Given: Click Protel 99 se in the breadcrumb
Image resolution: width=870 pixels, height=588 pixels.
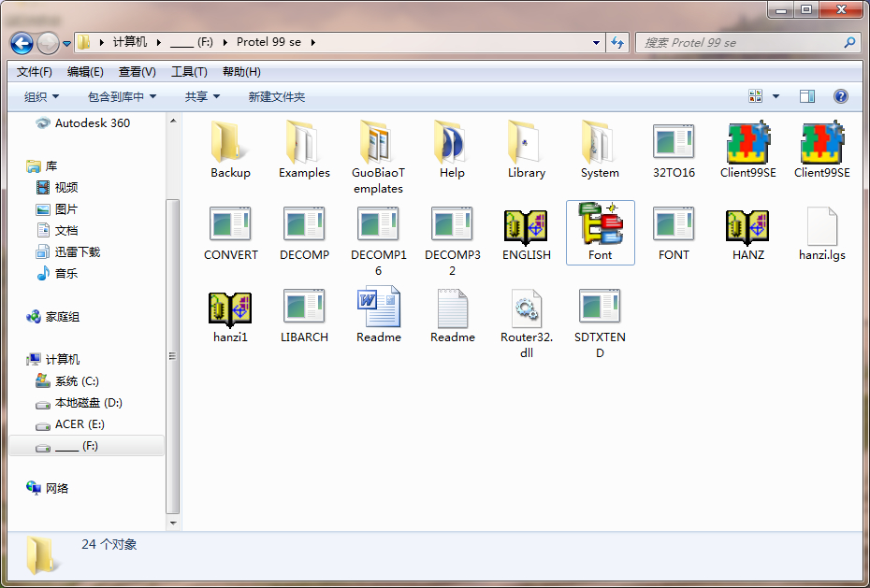Looking at the screenshot, I should (268, 43).
